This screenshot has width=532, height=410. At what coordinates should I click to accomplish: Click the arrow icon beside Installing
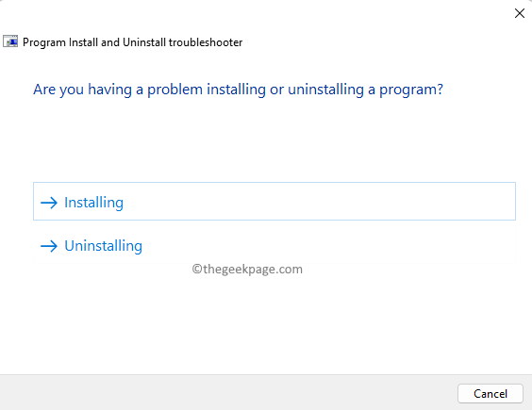pos(49,203)
